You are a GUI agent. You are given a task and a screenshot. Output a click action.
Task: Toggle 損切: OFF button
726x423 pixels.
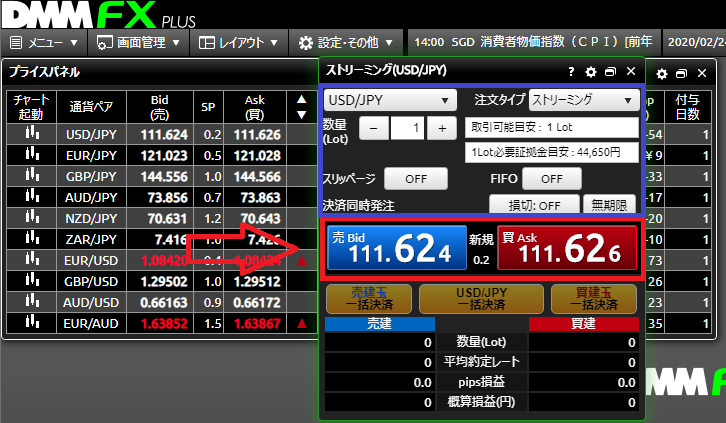[x=534, y=204]
